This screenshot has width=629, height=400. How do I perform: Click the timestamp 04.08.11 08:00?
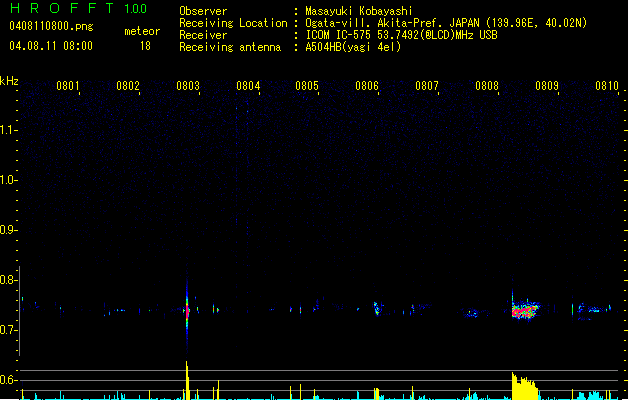coord(51,46)
